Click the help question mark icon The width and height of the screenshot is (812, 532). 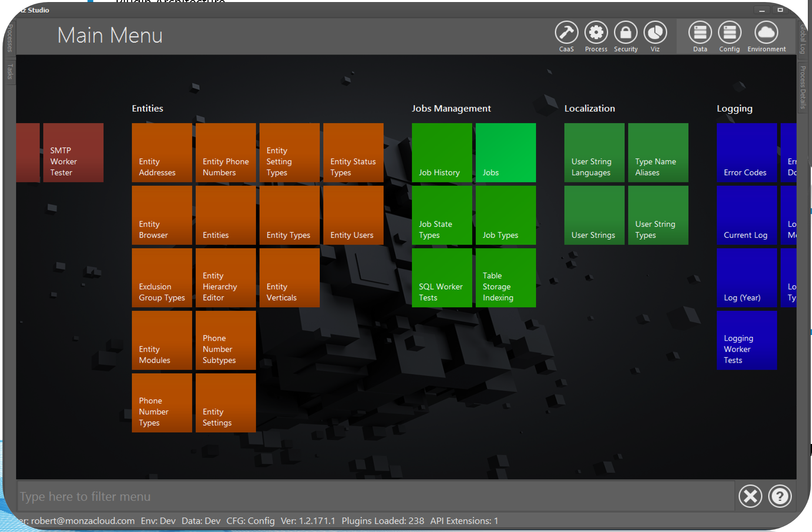[x=779, y=496]
